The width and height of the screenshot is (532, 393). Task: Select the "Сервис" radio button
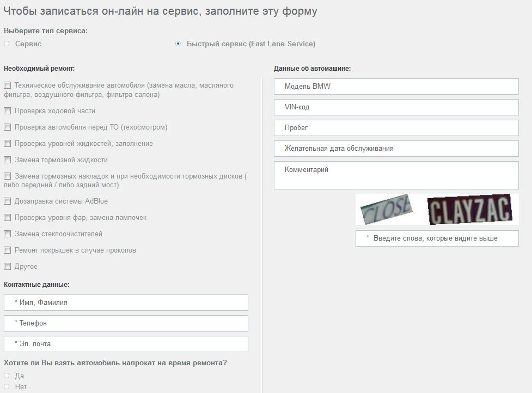7,44
